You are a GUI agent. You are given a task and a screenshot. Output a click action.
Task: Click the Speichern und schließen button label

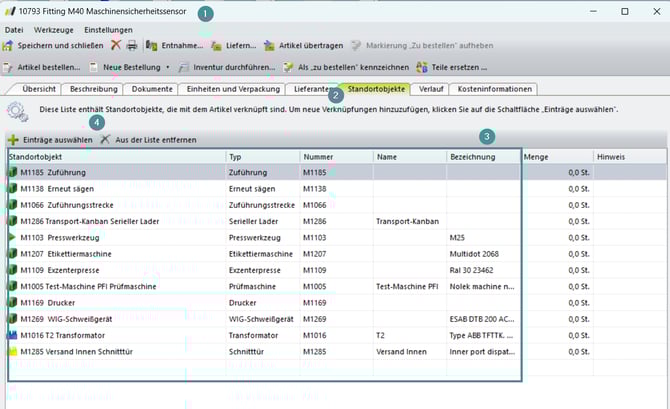60,45
